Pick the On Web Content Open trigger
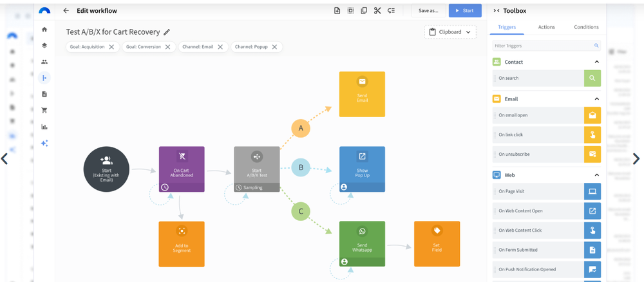Screen dimensions: 644x282 point(547,211)
